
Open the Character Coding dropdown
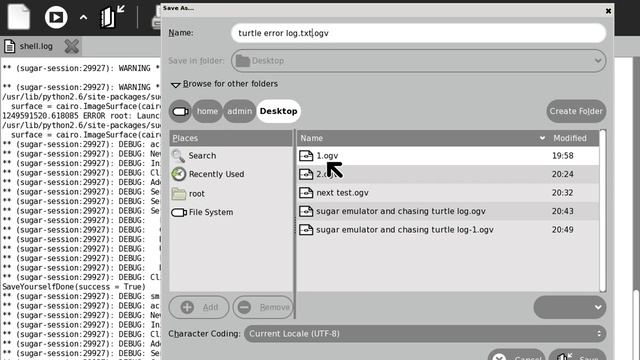(x=425, y=333)
